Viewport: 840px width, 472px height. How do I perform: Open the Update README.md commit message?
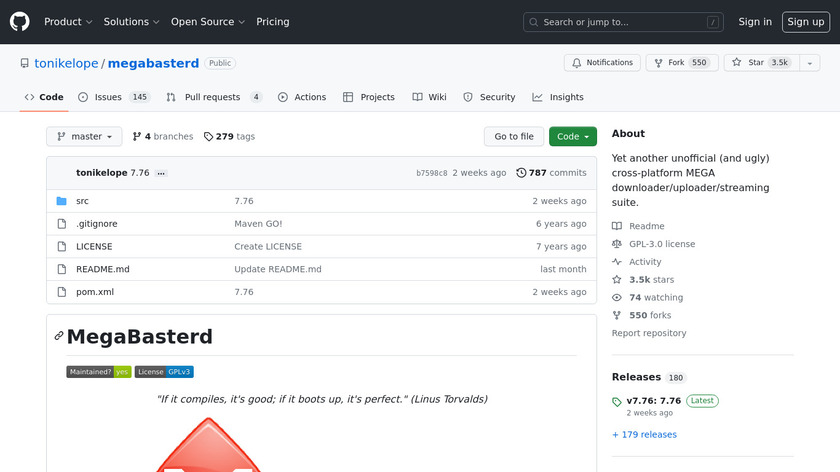[x=278, y=269]
